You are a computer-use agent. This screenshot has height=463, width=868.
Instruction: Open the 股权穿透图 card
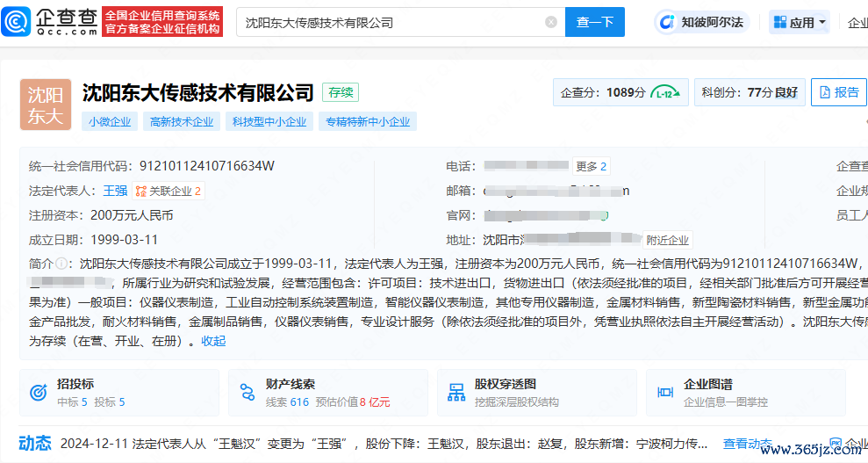coord(537,393)
